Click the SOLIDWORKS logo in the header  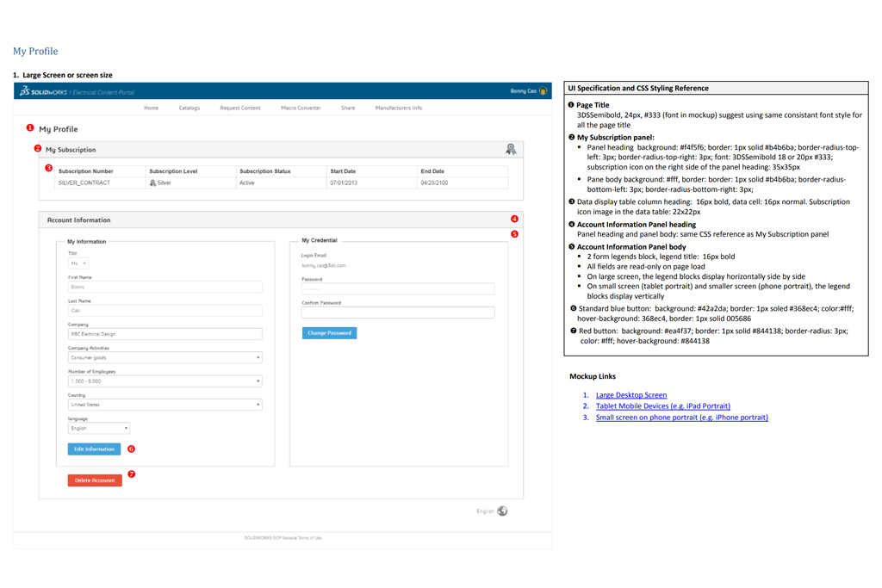tap(43, 91)
